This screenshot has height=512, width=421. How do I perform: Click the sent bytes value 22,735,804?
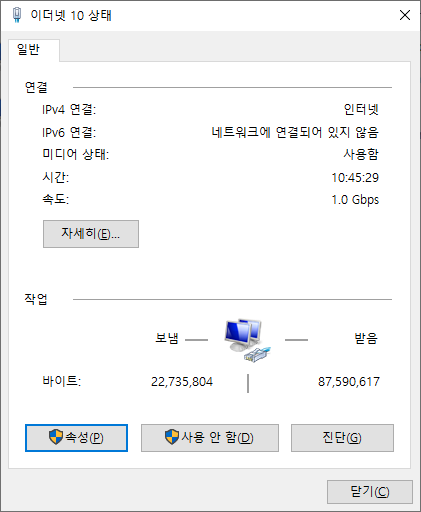coord(182,382)
